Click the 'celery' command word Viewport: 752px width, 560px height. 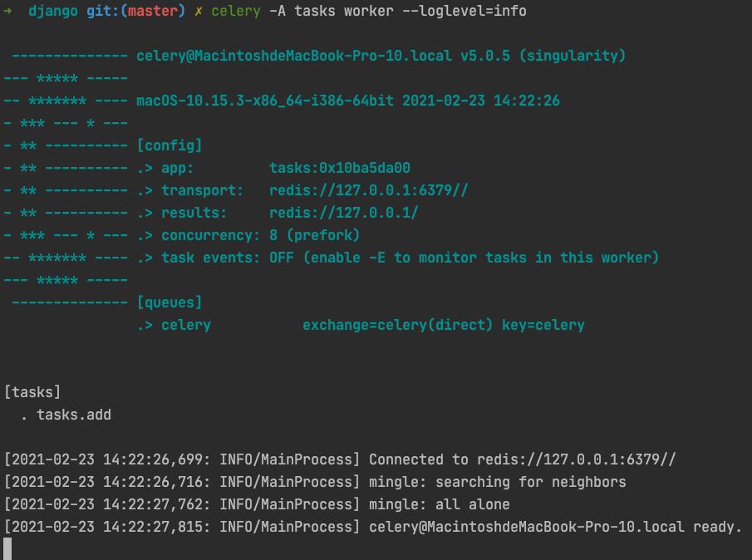[x=235, y=11]
